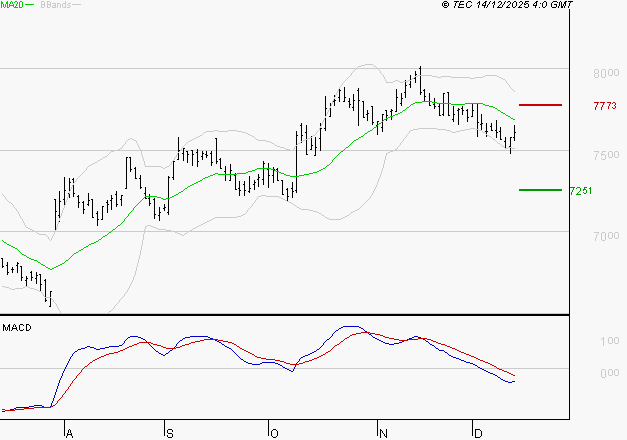
Task: Click the N month marker on time axis
Action: click(x=383, y=434)
